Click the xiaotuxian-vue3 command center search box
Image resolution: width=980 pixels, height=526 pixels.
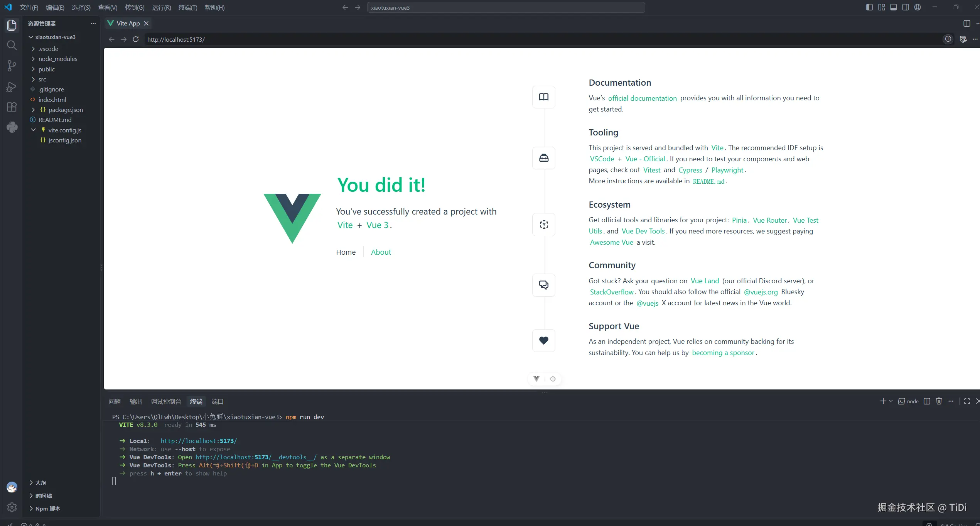click(506, 7)
